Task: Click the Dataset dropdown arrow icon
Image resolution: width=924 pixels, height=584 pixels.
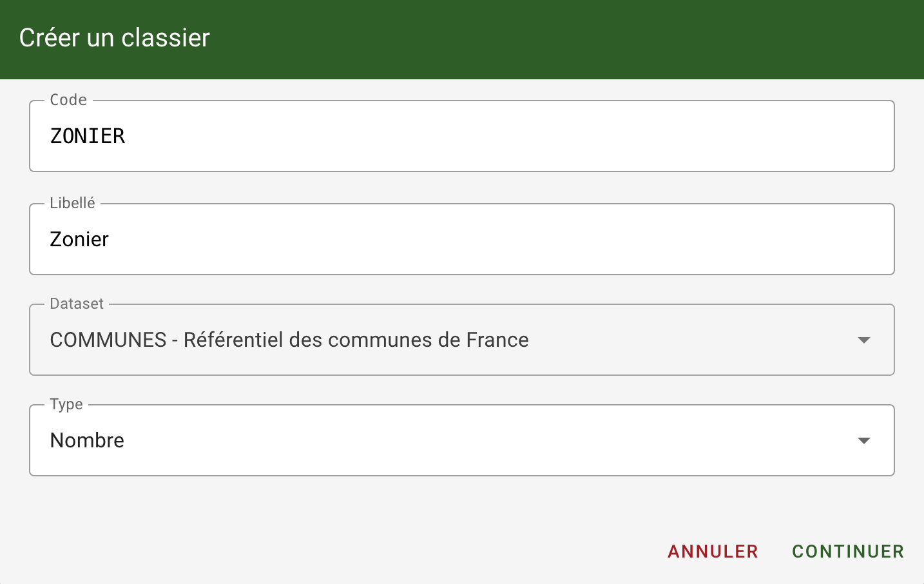Action: [864, 340]
